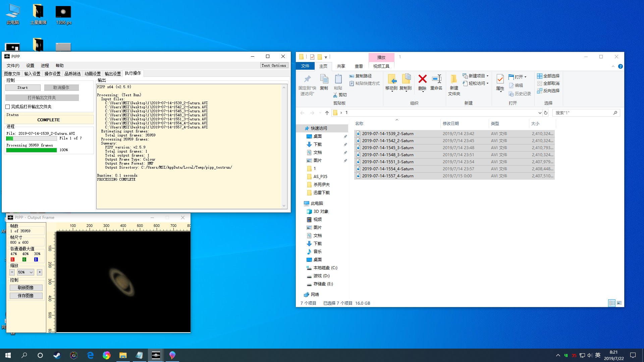The image size is (644, 362).
Task: Click the taskbar search magnifier icon
Action: click(24, 355)
